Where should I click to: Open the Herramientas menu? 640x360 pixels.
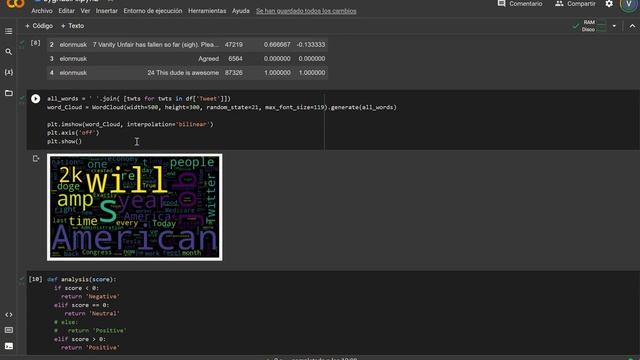coord(207,11)
